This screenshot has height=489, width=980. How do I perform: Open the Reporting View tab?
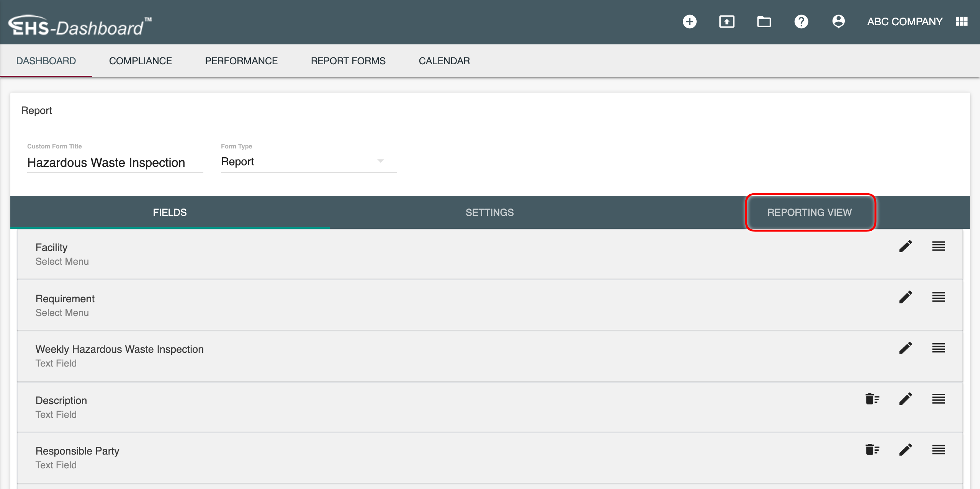click(x=810, y=212)
